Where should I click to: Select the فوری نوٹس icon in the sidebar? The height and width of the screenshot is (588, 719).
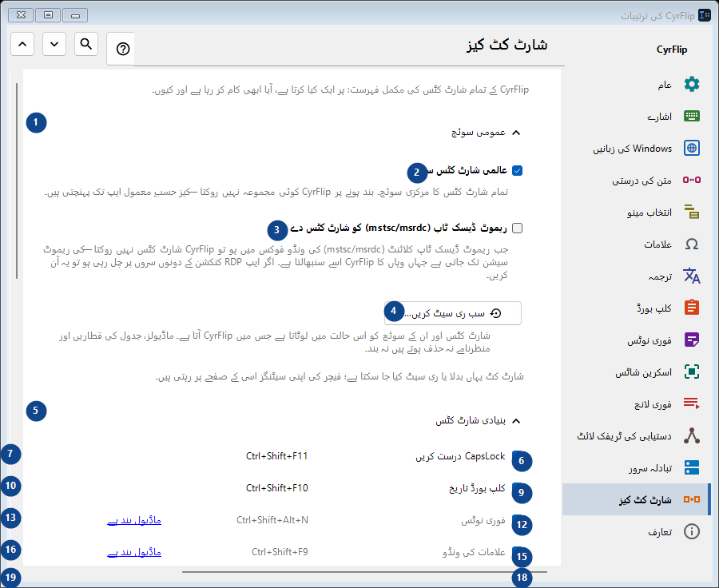point(692,340)
